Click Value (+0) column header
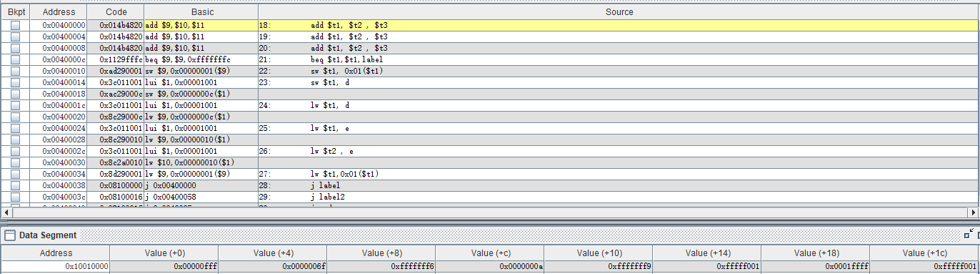The height and width of the screenshot is (274, 980). click(164, 253)
